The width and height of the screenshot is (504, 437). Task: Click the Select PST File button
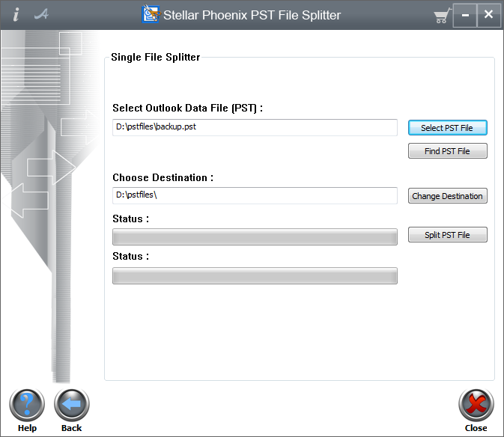click(x=447, y=128)
